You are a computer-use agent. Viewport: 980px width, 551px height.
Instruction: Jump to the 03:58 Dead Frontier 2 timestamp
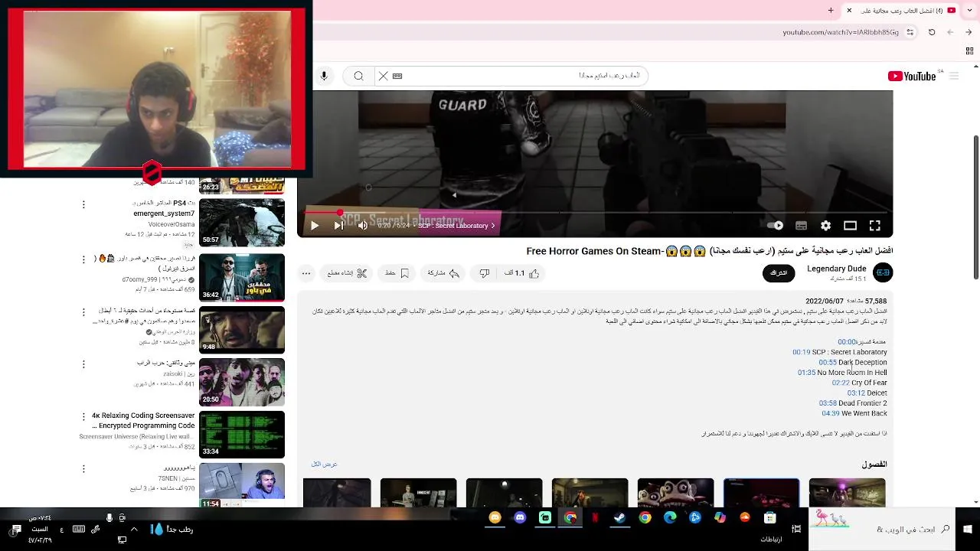tap(828, 403)
